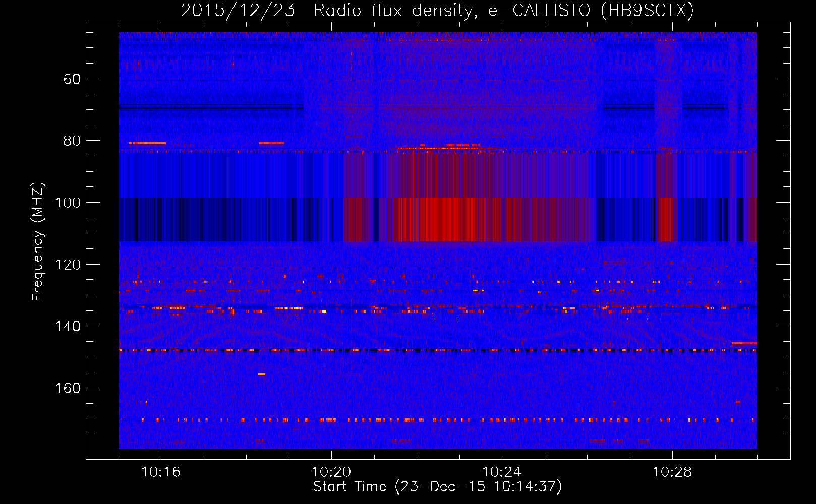816x504 pixels.
Task: Click the Start Time axis label
Action: coord(437,487)
